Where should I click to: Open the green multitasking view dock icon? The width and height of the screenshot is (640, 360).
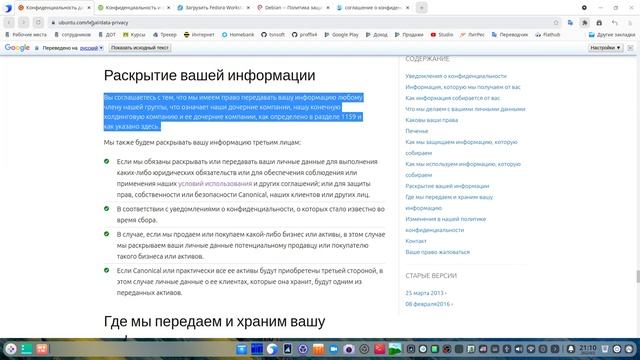tap(27, 349)
